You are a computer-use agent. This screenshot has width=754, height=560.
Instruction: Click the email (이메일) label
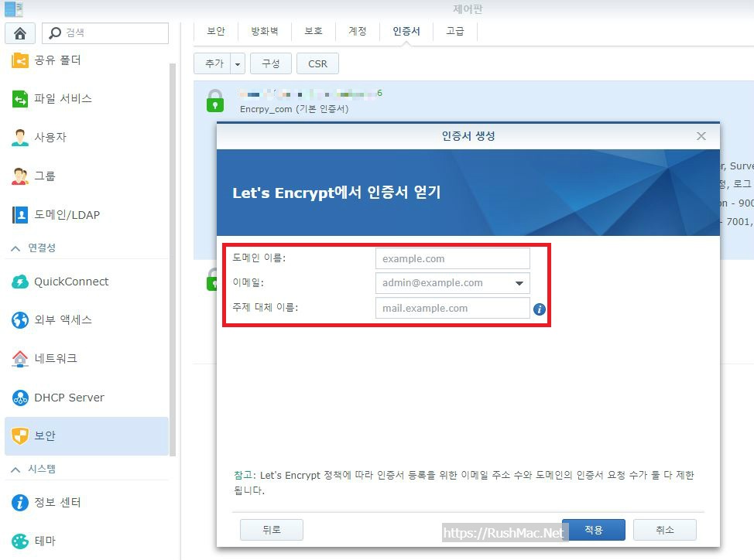pyautogui.click(x=248, y=282)
